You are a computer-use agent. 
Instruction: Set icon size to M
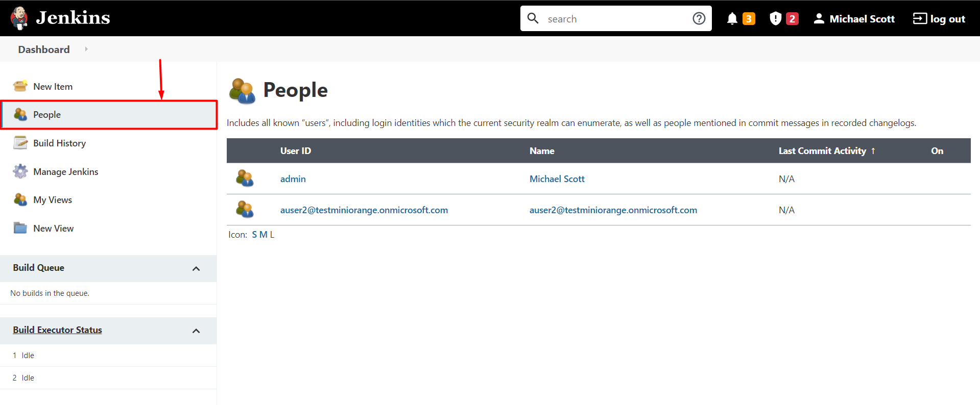264,235
